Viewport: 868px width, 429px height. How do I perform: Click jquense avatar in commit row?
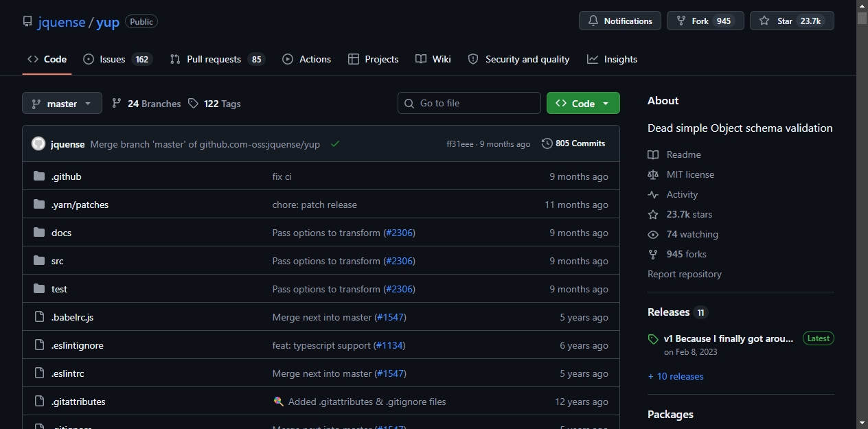point(38,143)
